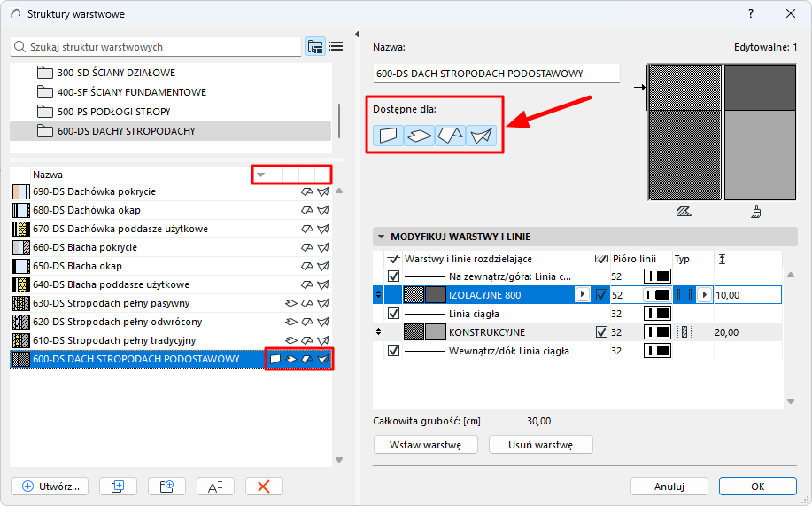Image resolution: width=812 pixels, height=506 pixels.
Task: Switch to flat list view icon
Action: click(x=336, y=47)
